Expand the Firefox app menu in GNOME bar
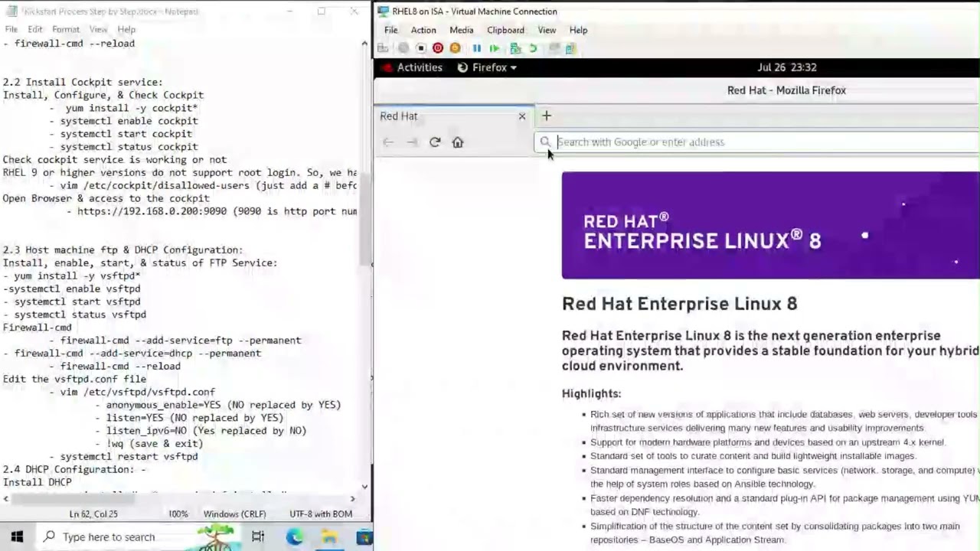This screenshot has height=551, width=980. tap(487, 67)
